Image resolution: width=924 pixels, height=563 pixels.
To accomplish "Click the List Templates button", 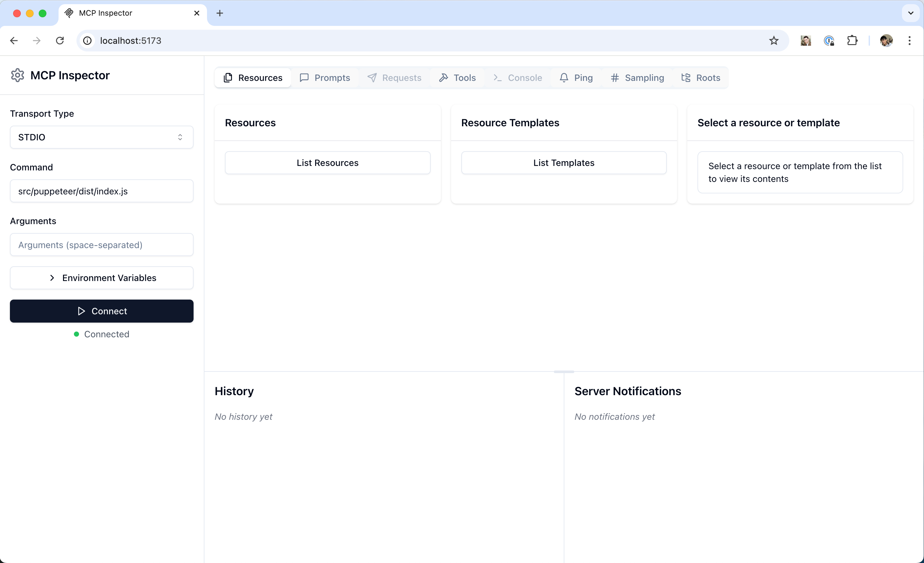I will coord(564,162).
